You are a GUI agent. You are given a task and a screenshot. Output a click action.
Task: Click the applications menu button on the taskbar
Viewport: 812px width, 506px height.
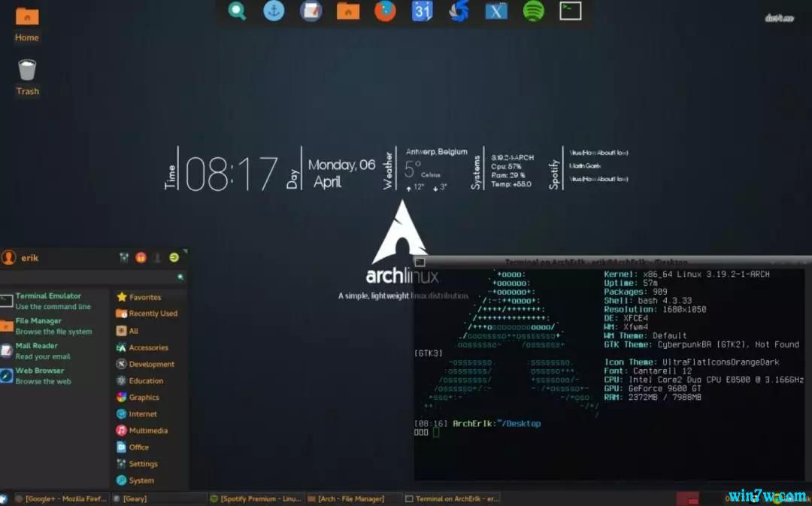pos(5,498)
